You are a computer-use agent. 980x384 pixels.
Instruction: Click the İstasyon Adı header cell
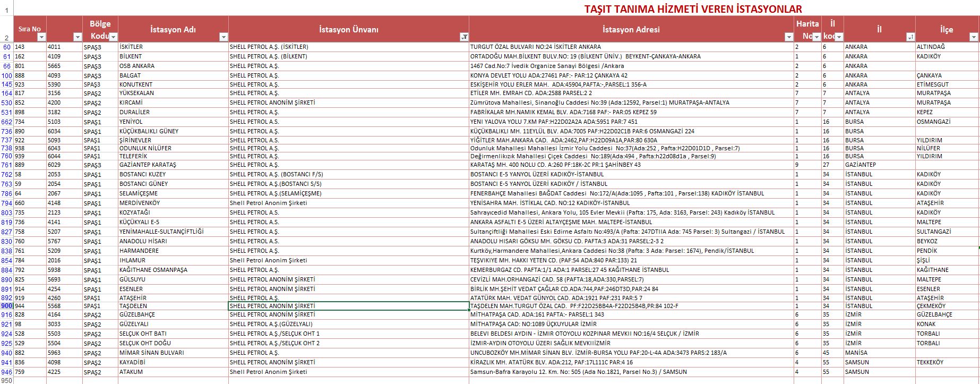click(173, 29)
